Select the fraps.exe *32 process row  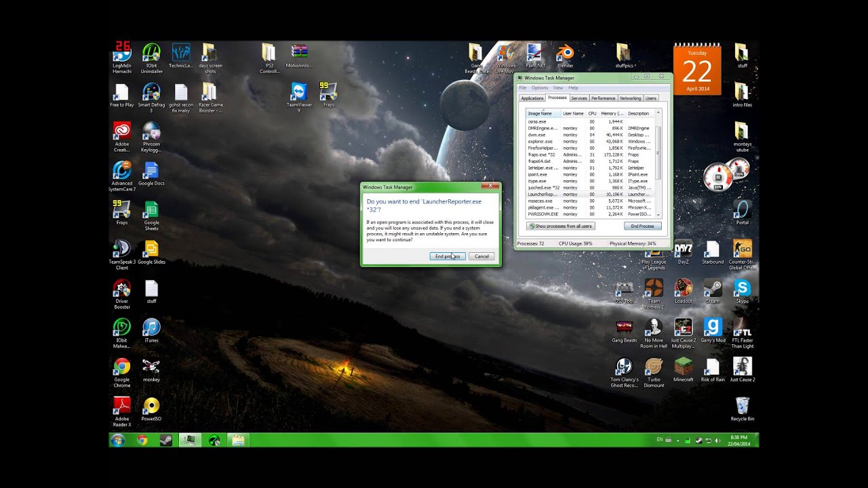pyautogui.click(x=590, y=155)
